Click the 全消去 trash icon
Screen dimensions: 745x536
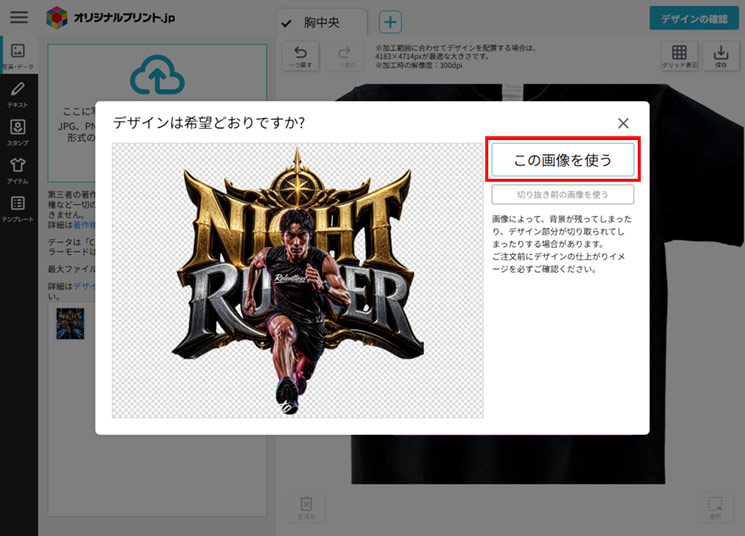coord(306,507)
